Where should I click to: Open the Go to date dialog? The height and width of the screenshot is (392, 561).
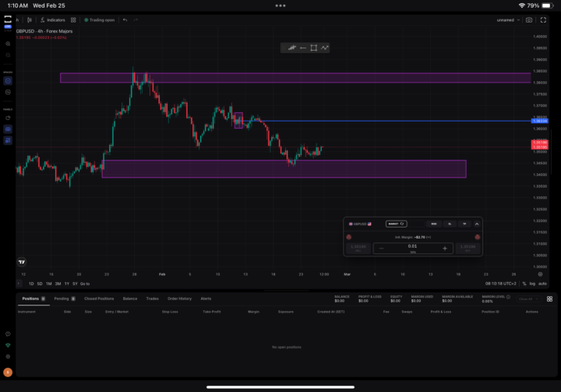[x=85, y=284]
